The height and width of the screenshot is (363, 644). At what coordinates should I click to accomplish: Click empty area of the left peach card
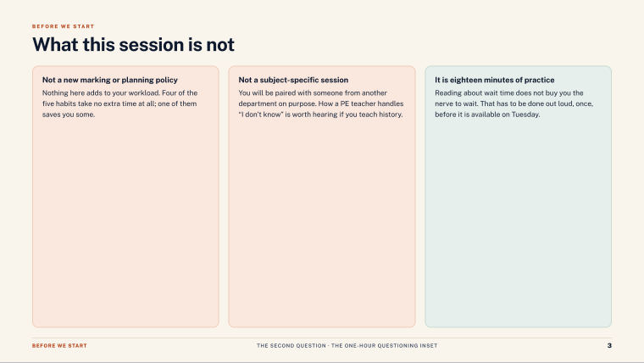point(125,222)
